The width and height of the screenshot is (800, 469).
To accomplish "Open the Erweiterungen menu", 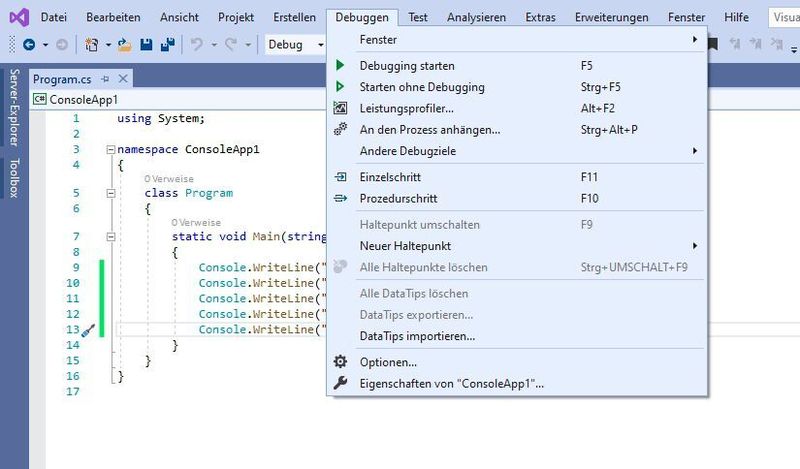I will tap(611, 17).
